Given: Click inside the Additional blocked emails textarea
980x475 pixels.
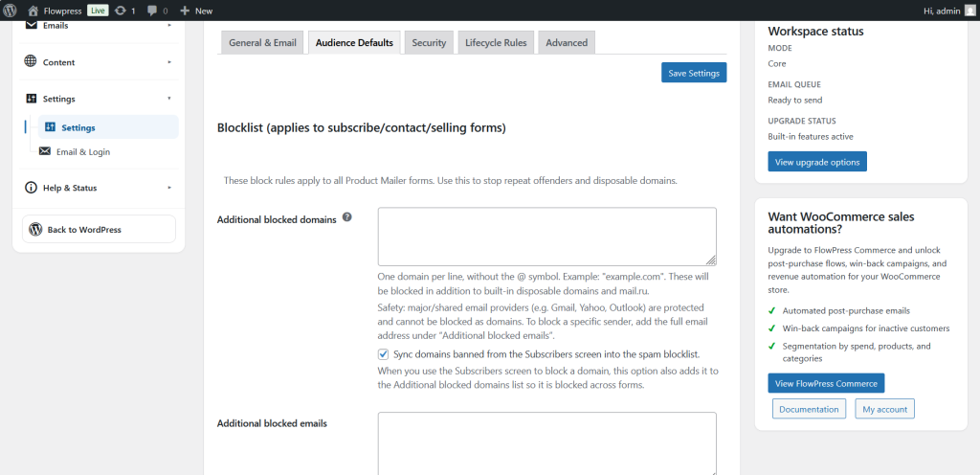Looking at the screenshot, I should point(546,443).
